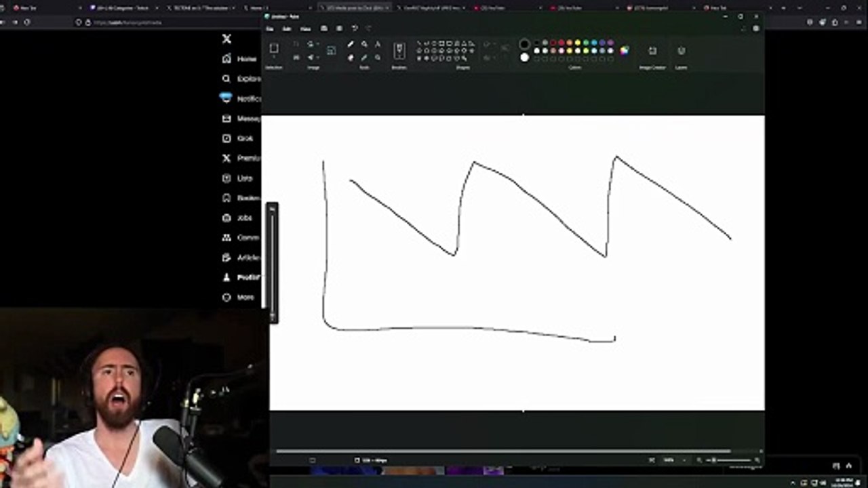This screenshot has width=868, height=488.
Task: Click the fit to window icon
Action: [x=652, y=460]
